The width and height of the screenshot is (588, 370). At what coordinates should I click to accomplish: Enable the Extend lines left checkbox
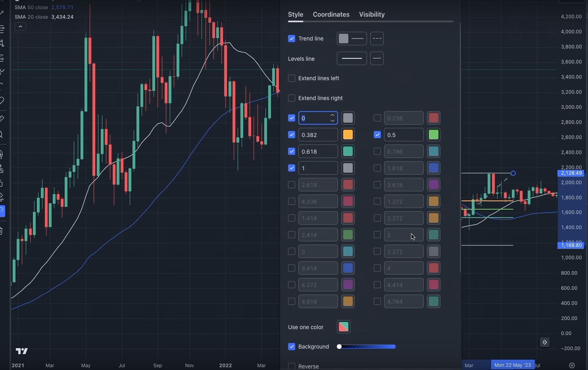coord(292,78)
